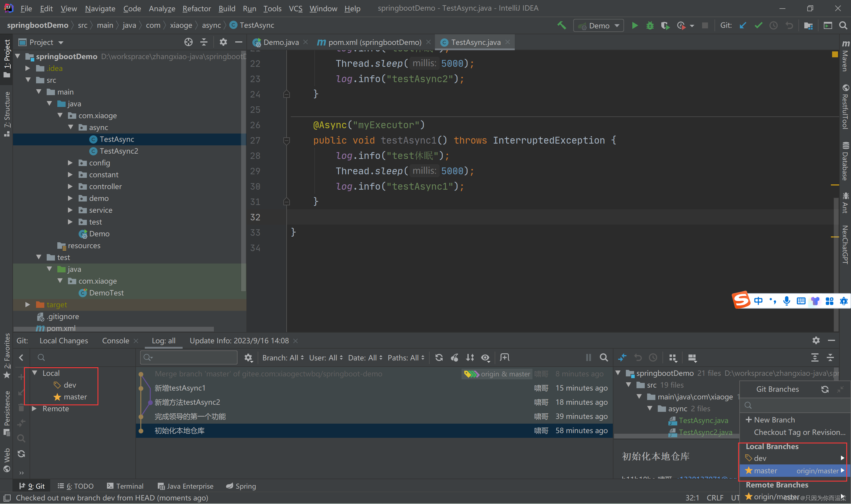Open the Branch: All filter dropdown
The height and width of the screenshot is (504, 851).
(x=282, y=358)
